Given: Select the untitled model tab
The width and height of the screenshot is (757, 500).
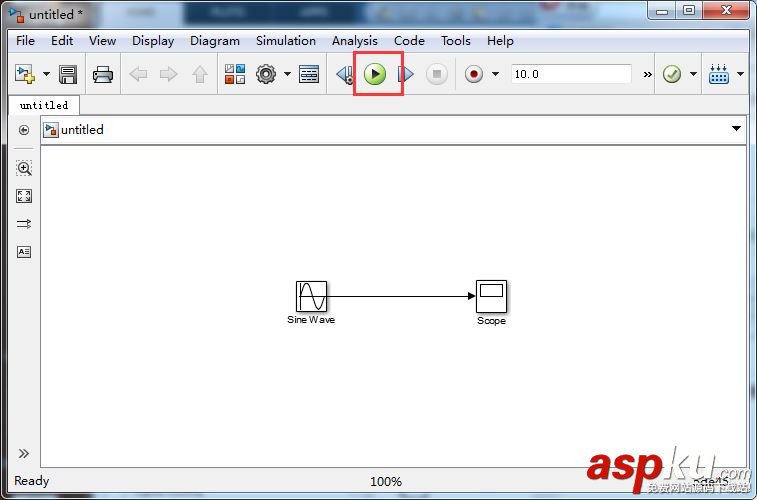Looking at the screenshot, I should tap(44, 105).
